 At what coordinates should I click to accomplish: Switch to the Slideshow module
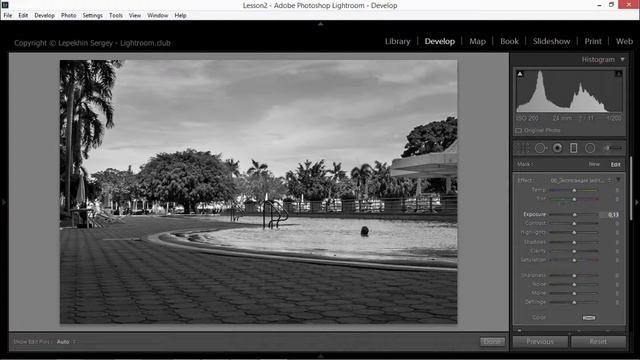(551, 41)
